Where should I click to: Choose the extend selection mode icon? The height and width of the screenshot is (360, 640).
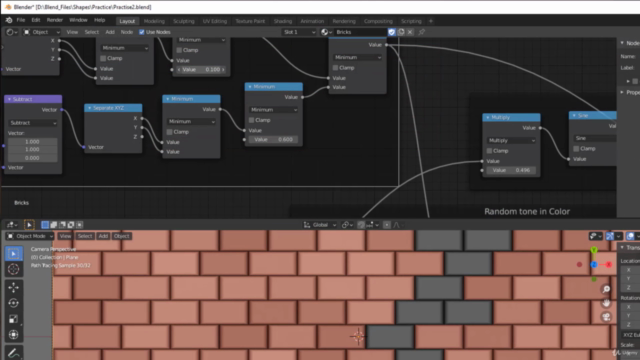pos(53,225)
